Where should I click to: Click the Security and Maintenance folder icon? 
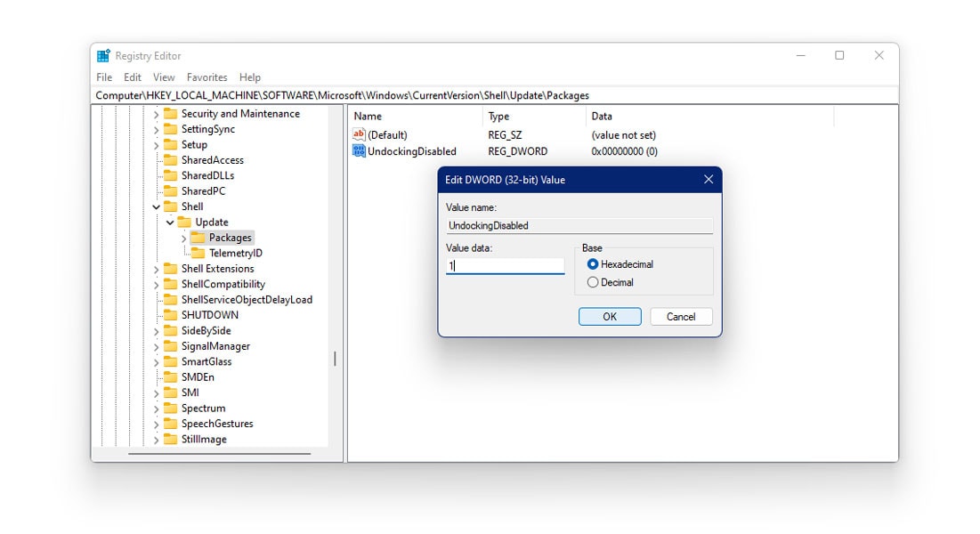(x=171, y=113)
